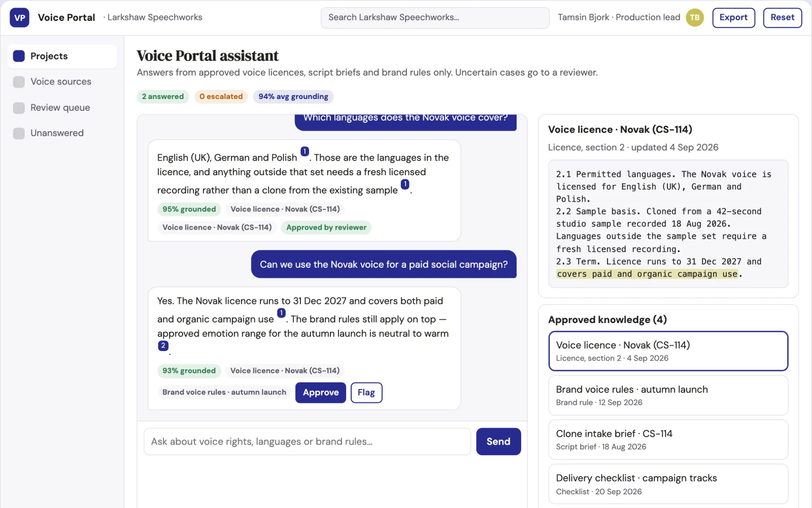Open Delivery checklist campaign tracks card
The width and height of the screenshot is (812, 508).
[x=668, y=484]
